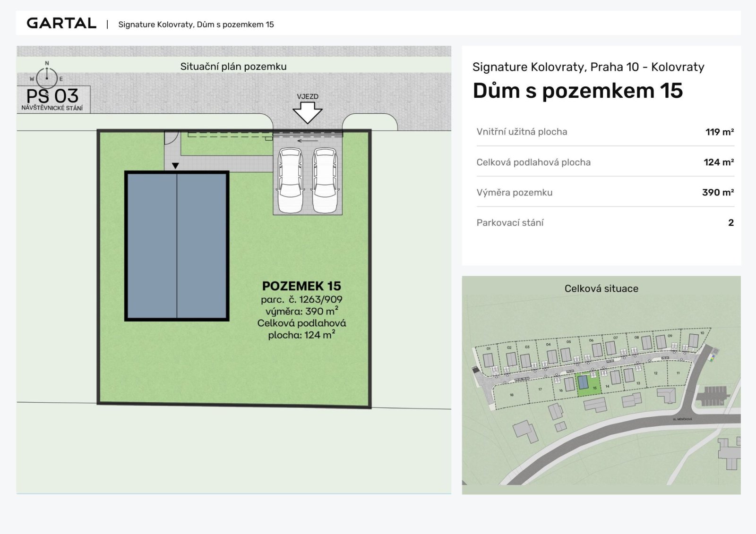Click the Situační plán pozemku heading
This screenshot has width=756, height=534.
[233, 67]
